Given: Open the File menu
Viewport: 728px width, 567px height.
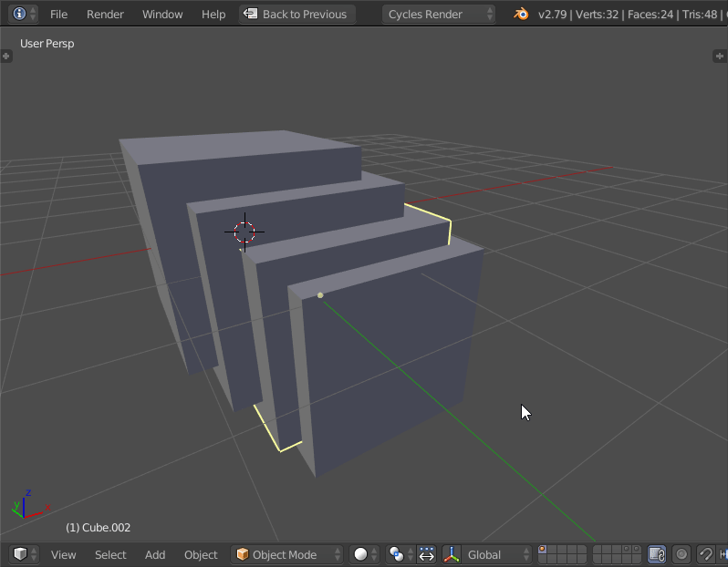Looking at the screenshot, I should (x=58, y=15).
